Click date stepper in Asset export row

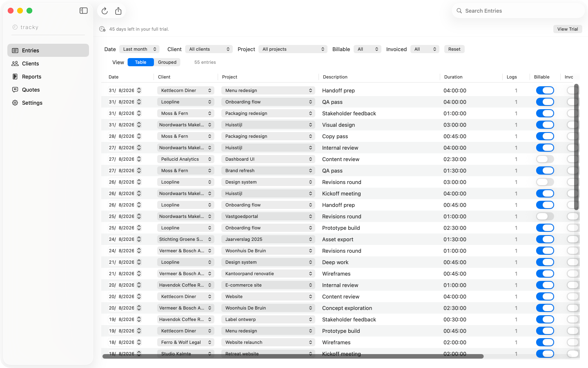[x=139, y=240]
